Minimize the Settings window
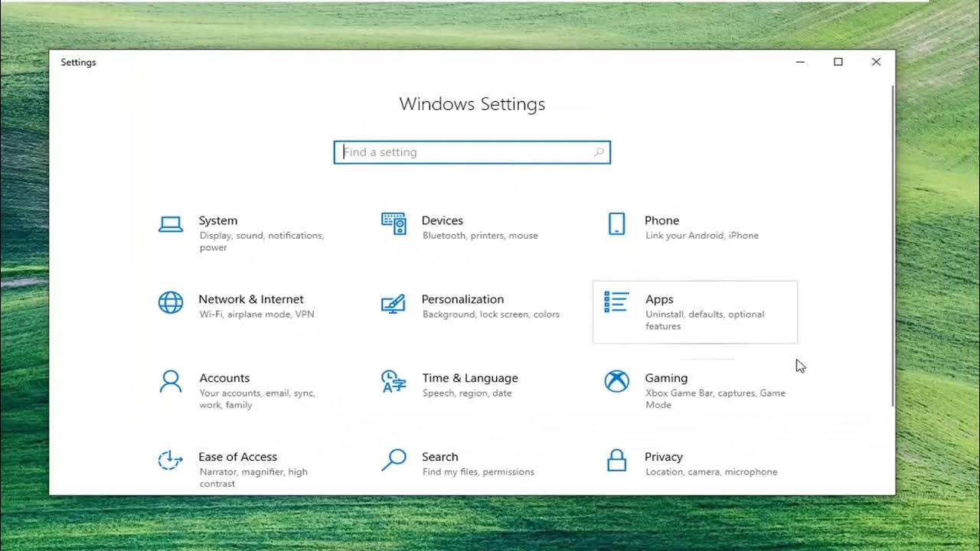 click(800, 62)
